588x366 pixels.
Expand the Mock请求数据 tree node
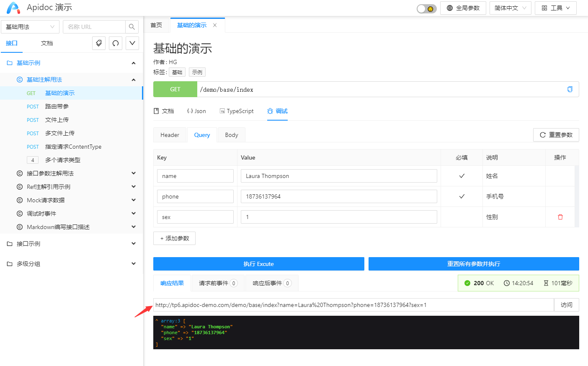click(x=134, y=200)
